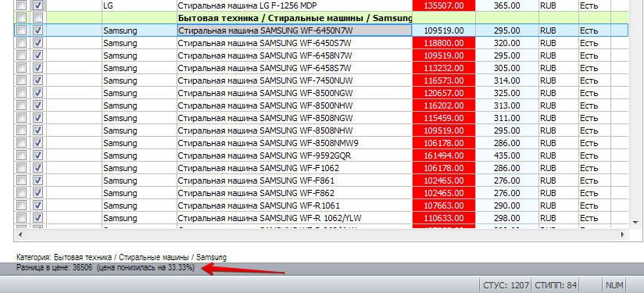Screen dimensions: 644x293
Task: Select the 435.00 value cell
Action: click(x=506, y=155)
